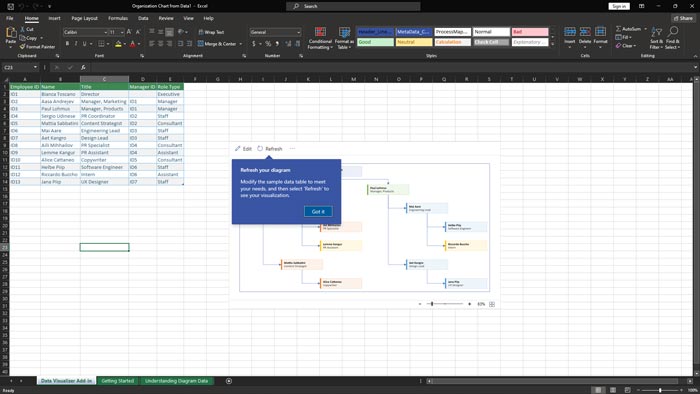The image size is (700, 394).
Task: Increase the cell indent
Action: click(189, 44)
